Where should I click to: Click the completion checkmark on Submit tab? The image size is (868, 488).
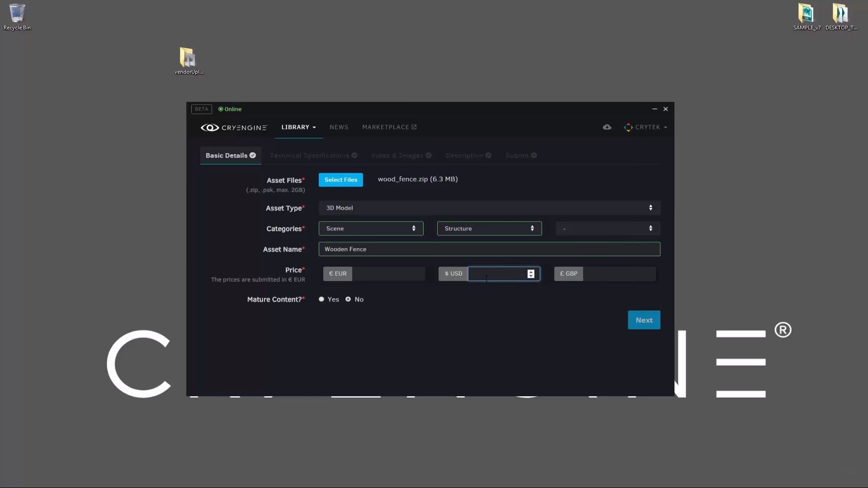tap(534, 155)
